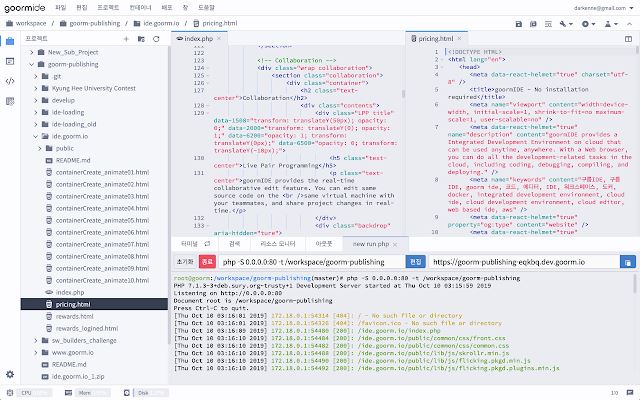
Task: Save the file with the floppy disk icon
Action: click(519, 24)
